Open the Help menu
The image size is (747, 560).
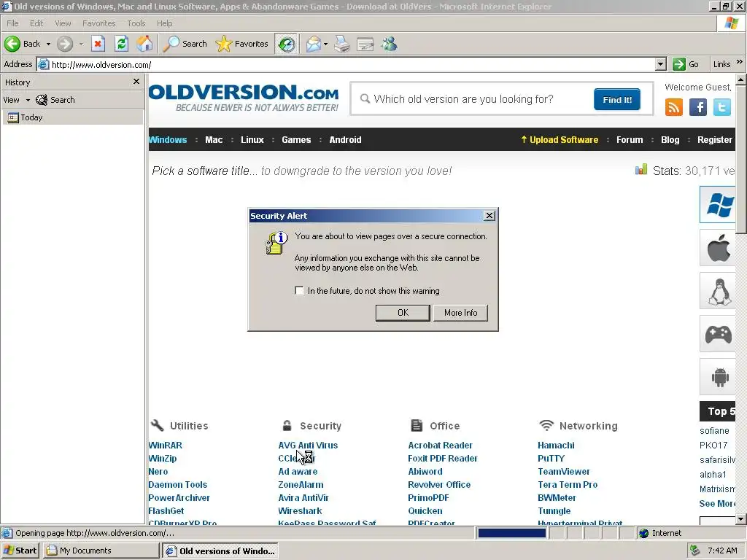[x=164, y=23]
